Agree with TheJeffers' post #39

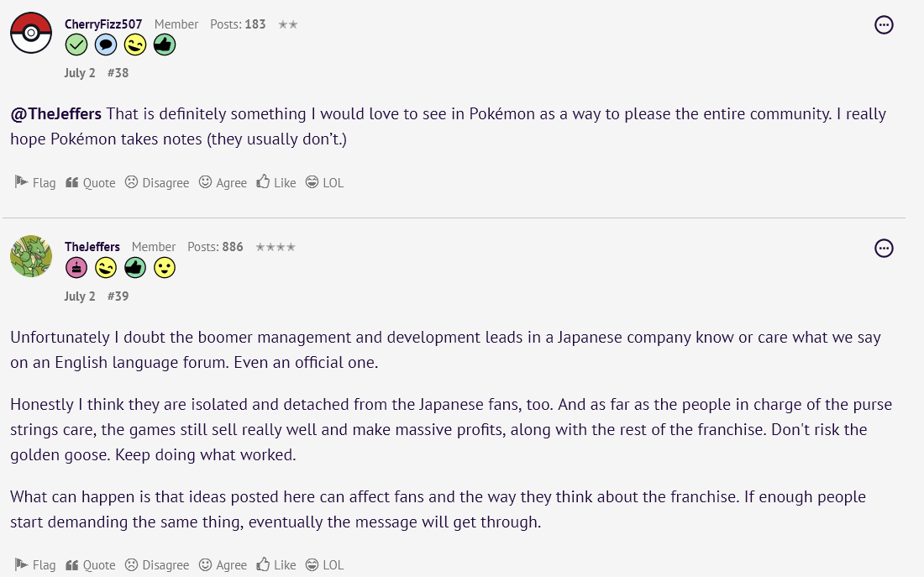[x=223, y=565]
